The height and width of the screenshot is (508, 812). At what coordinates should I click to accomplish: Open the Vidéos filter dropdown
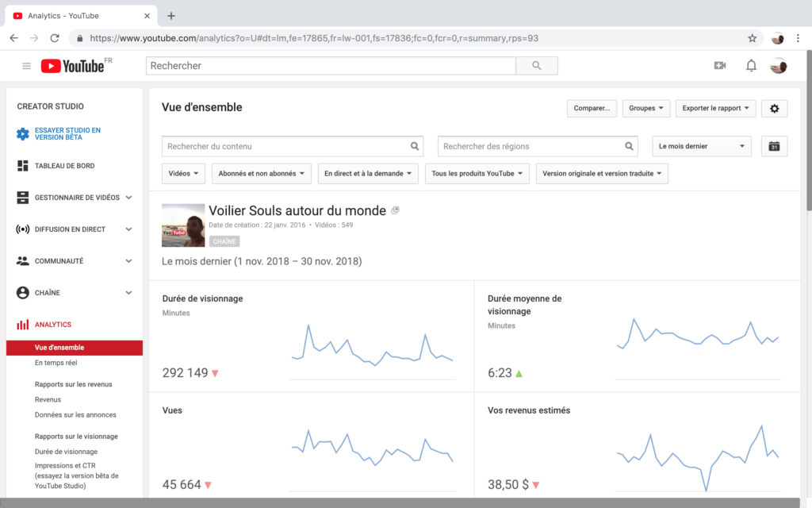183,174
